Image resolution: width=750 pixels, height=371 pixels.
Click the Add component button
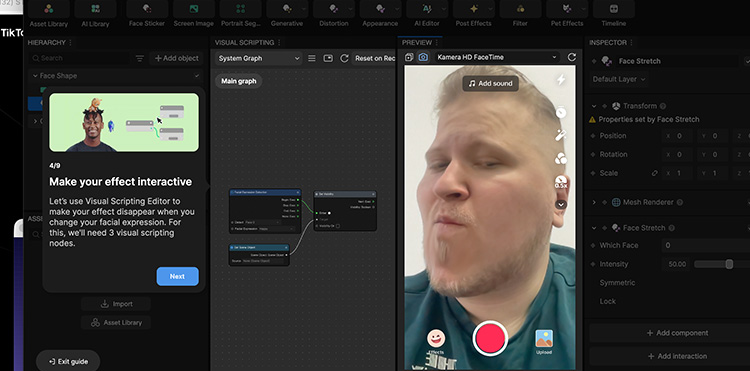(x=676, y=333)
